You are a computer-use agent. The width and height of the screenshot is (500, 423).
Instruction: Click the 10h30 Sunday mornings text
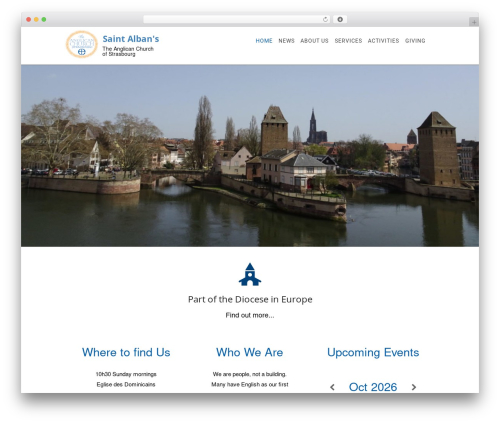[126, 374]
